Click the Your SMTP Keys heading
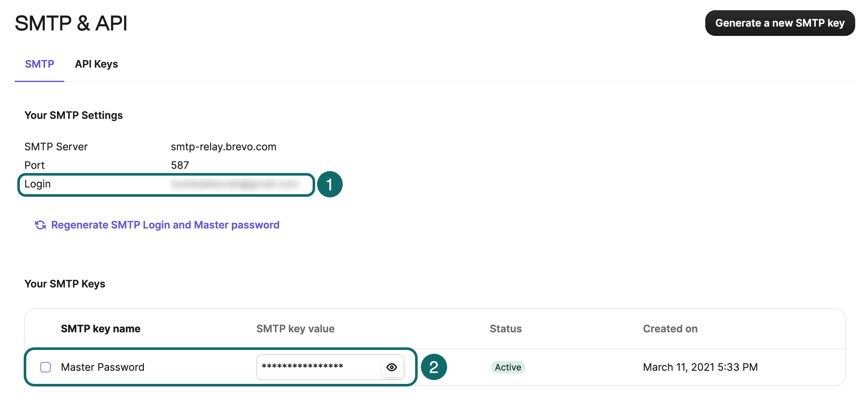 coord(65,284)
